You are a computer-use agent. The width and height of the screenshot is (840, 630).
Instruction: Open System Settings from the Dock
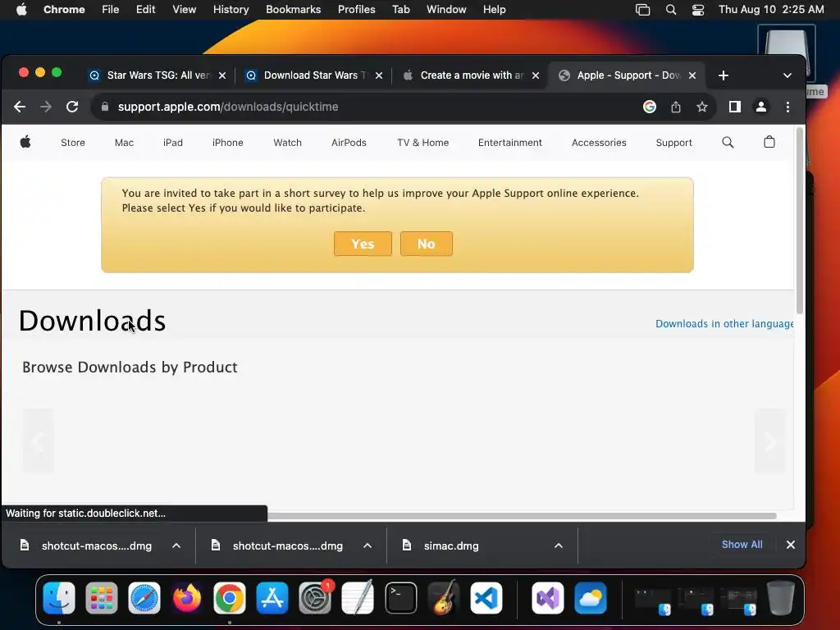315,598
